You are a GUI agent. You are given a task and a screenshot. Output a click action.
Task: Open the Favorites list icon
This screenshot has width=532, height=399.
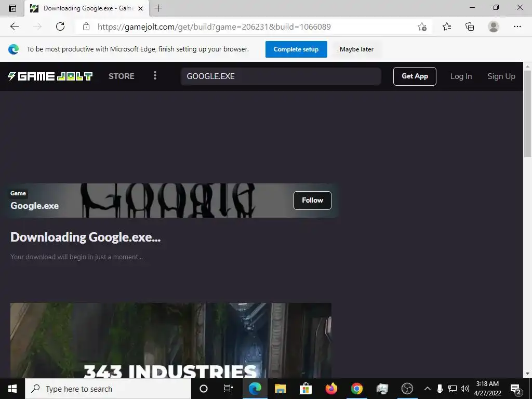447,26
